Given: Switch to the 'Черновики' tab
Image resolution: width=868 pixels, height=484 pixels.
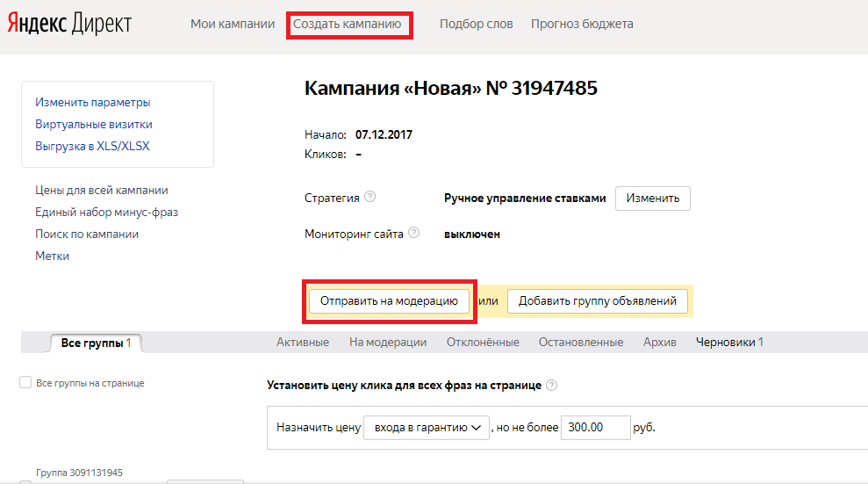Looking at the screenshot, I should click(728, 342).
